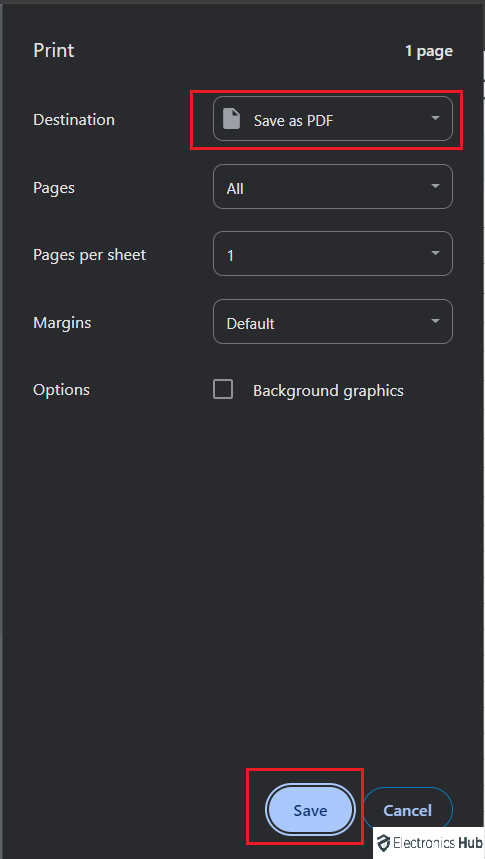Open the Pages dropdown set to All
The image size is (485, 859).
point(333,187)
